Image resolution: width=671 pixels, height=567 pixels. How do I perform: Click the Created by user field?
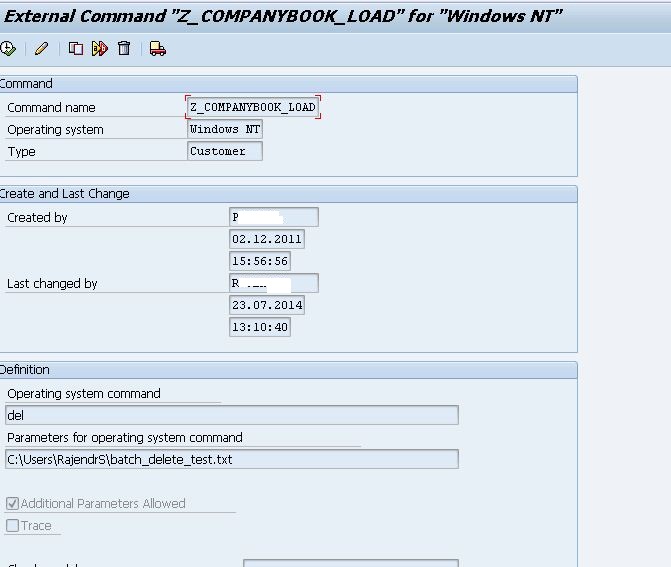pyautogui.click(x=273, y=217)
